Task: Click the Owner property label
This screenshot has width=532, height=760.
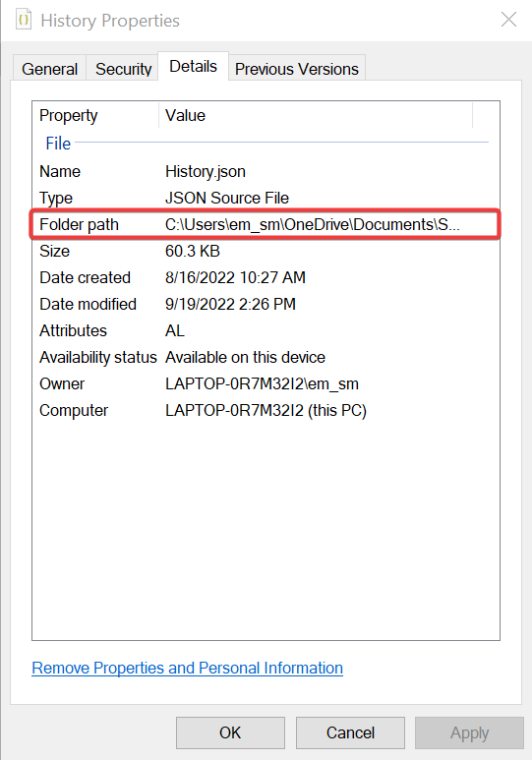Action: pyautogui.click(x=62, y=383)
